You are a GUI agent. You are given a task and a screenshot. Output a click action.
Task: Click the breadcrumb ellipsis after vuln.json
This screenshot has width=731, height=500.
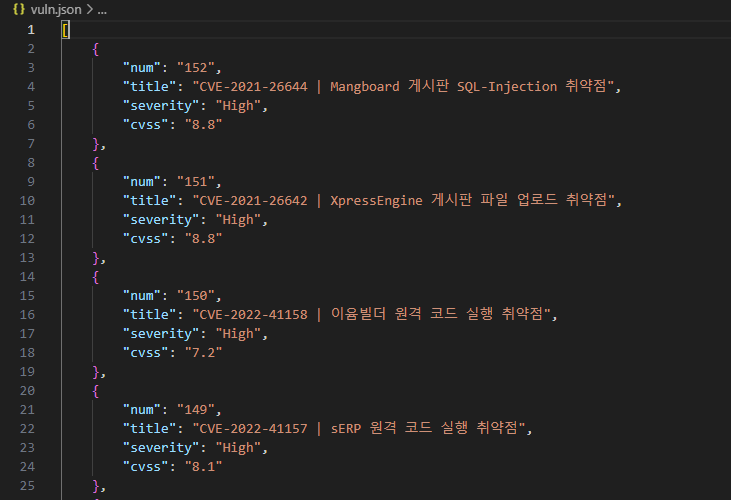coord(102,10)
